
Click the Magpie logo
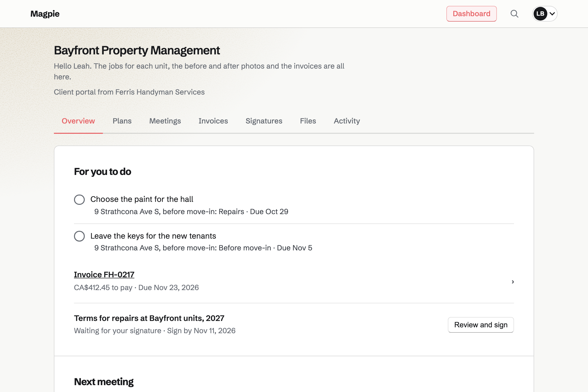pos(45,14)
